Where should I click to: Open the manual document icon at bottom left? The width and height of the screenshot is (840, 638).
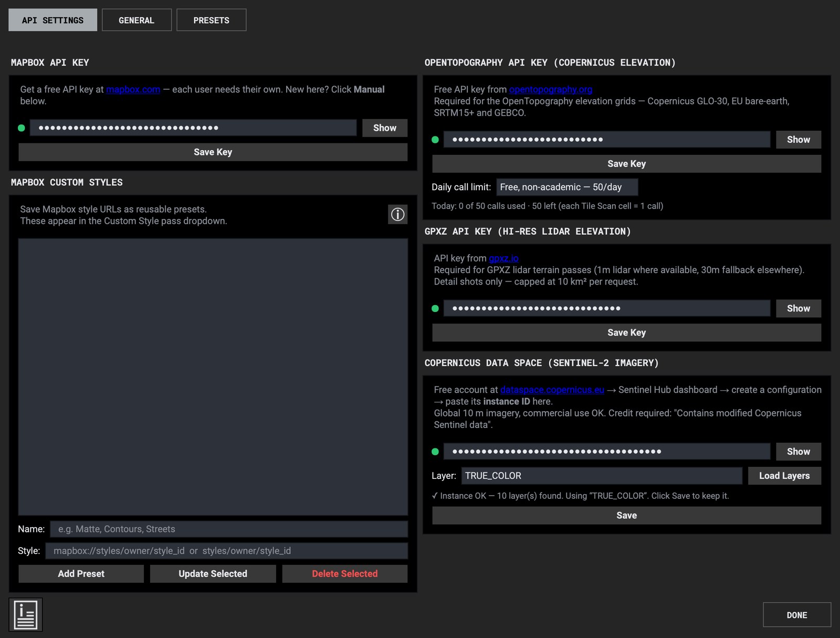25,615
